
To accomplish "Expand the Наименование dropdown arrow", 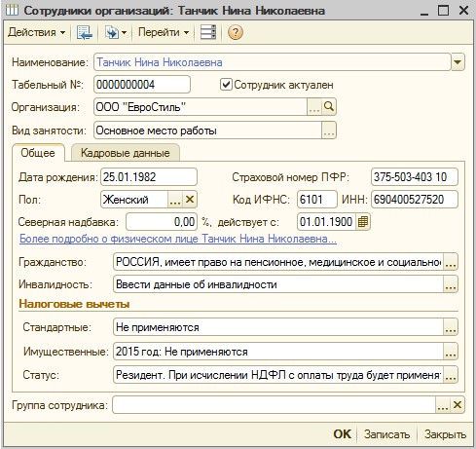I will coord(458,62).
